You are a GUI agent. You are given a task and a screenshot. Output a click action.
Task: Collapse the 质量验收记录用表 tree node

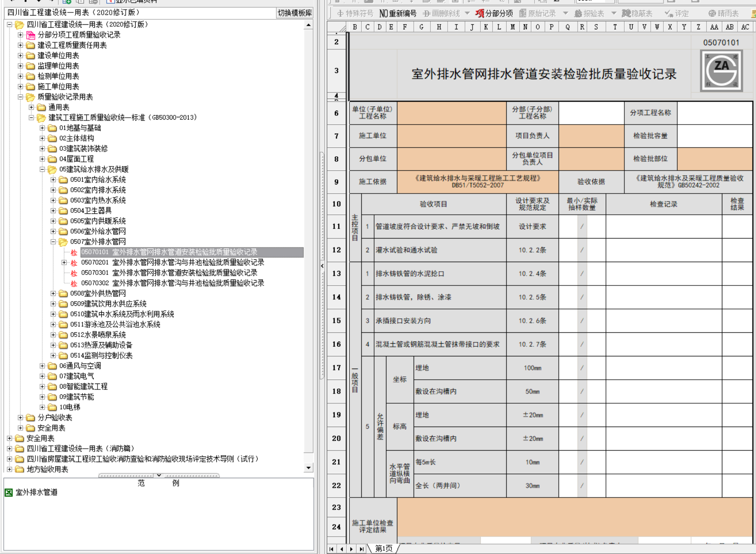20,97
